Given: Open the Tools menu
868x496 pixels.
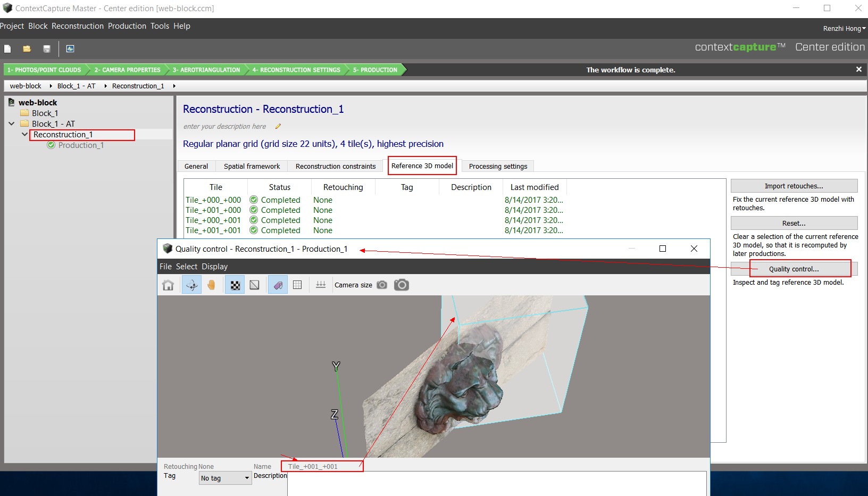Looking at the screenshot, I should click(x=160, y=26).
